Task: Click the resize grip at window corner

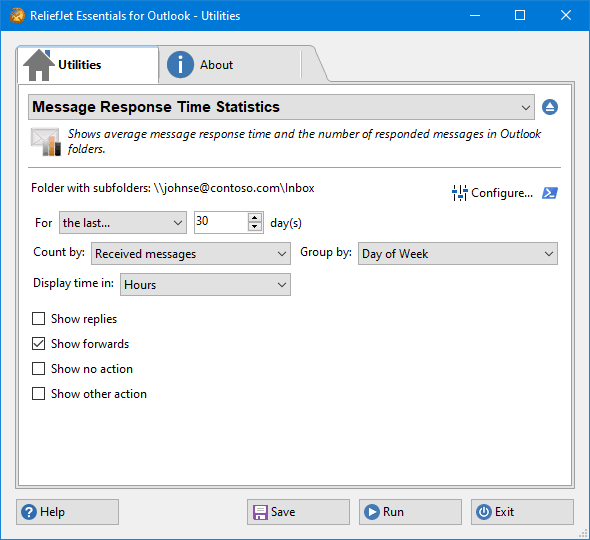Action: click(583, 533)
